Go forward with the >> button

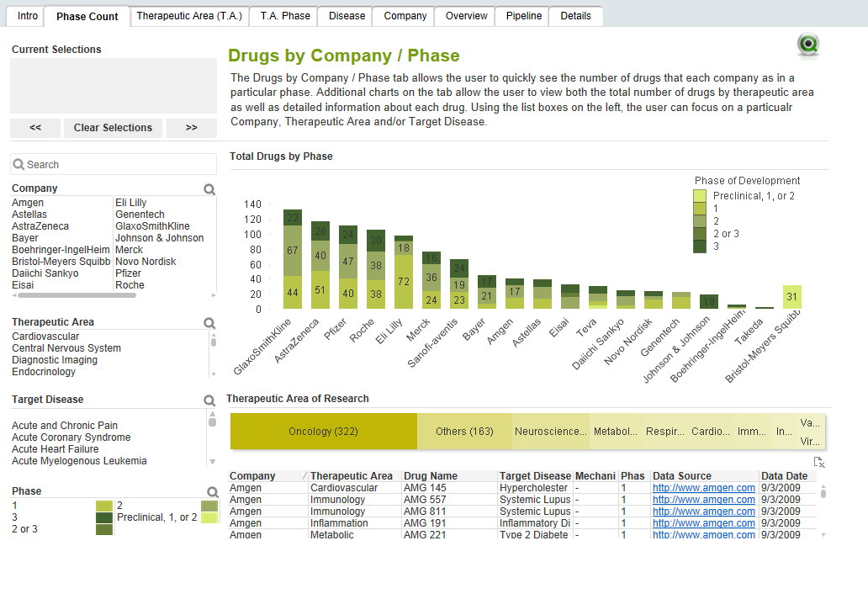pyautogui.click(x=192, y=128)
